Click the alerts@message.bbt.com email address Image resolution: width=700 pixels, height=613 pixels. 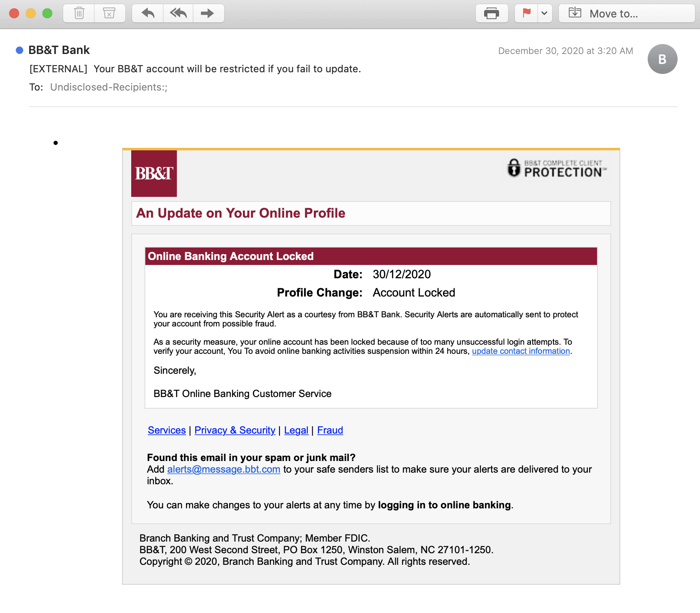[223, 469]
